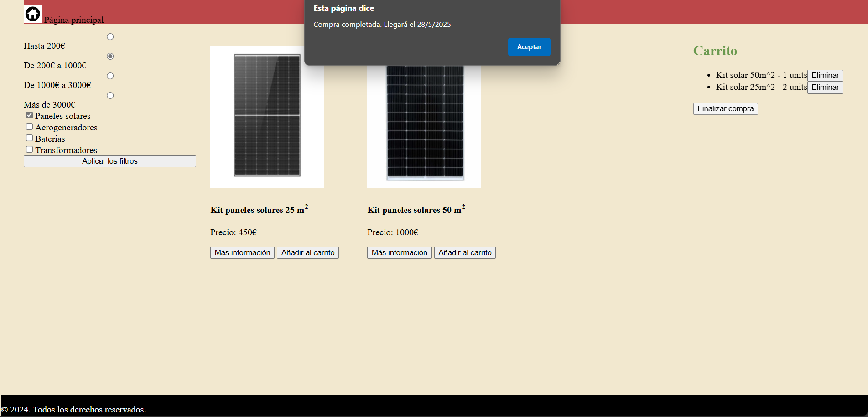868x417 pixels.
Task: Show Más información for 50 m² kit
Action: pos(399,253)
